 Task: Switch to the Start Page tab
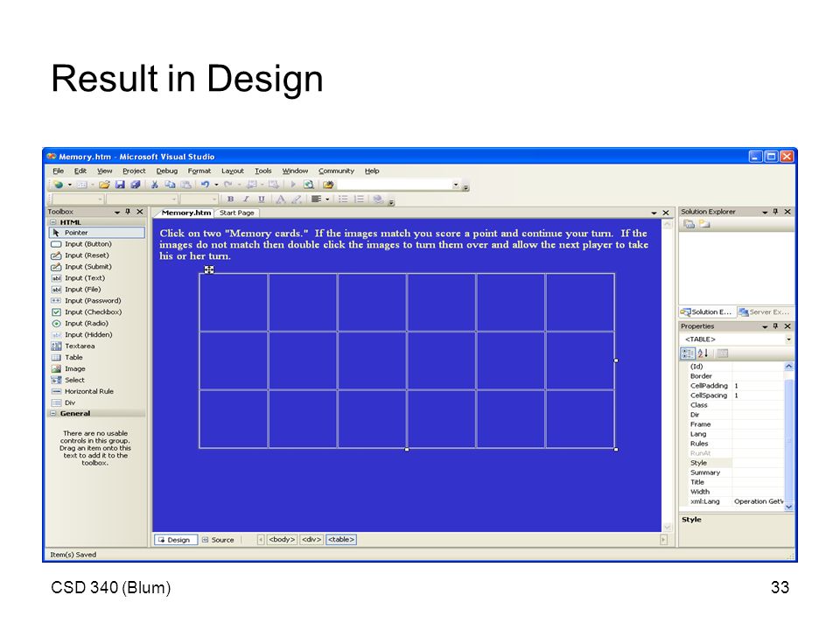(237, 213)
